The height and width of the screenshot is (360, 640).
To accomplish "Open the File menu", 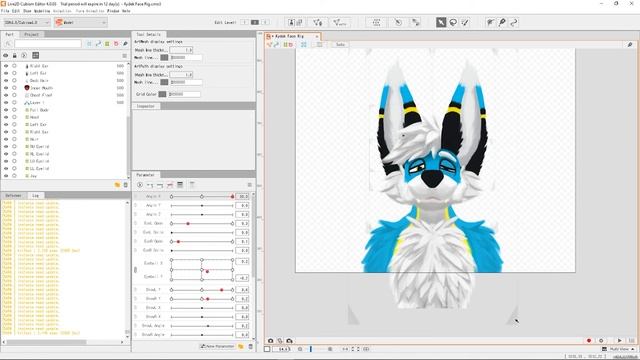I will point(5,11).
